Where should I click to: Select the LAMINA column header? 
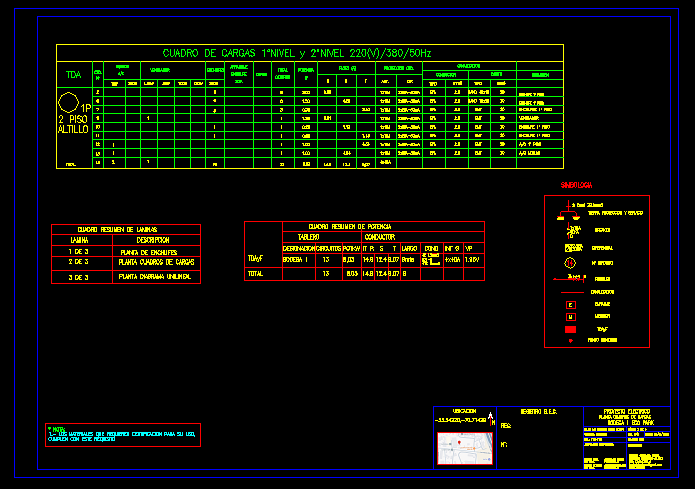point(79,240)
